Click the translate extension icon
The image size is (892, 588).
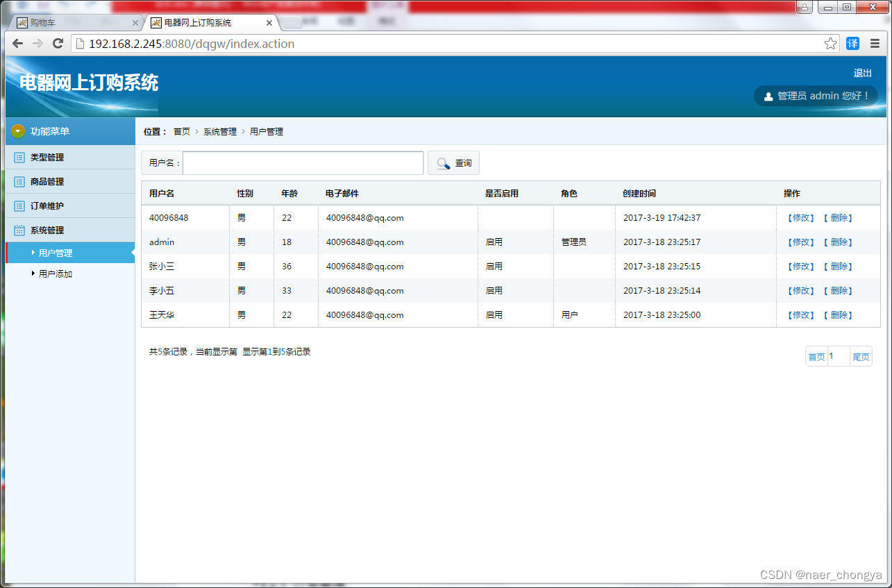coord(852,44)
